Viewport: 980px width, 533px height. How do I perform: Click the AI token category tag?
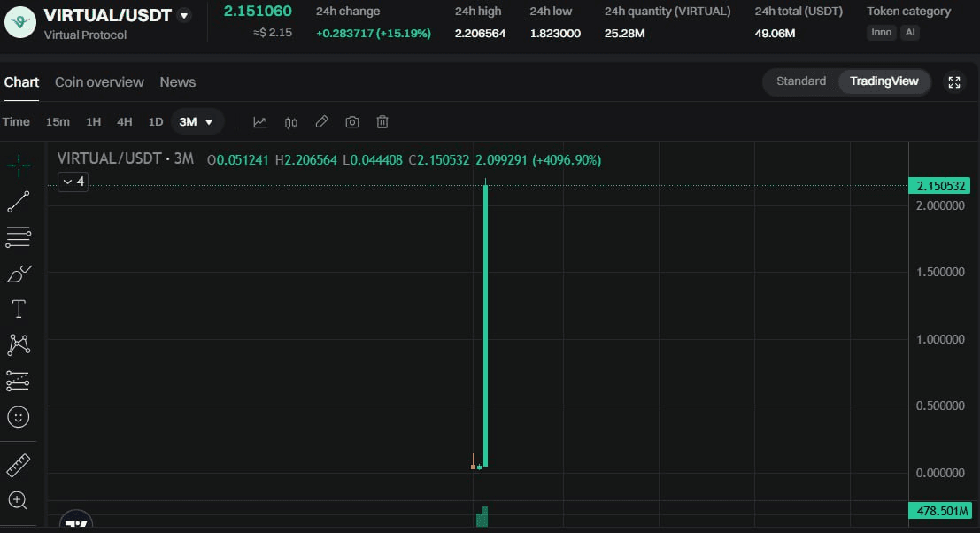[910, 33]
